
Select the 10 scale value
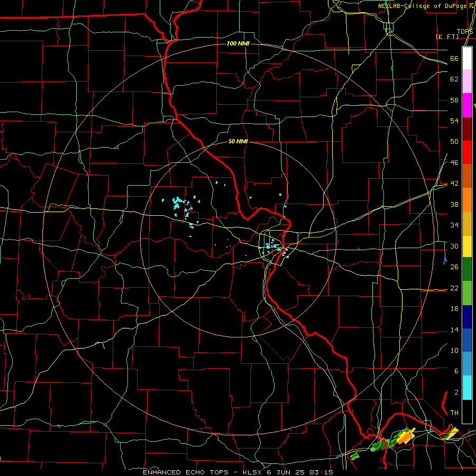click(x=454, y=350)
